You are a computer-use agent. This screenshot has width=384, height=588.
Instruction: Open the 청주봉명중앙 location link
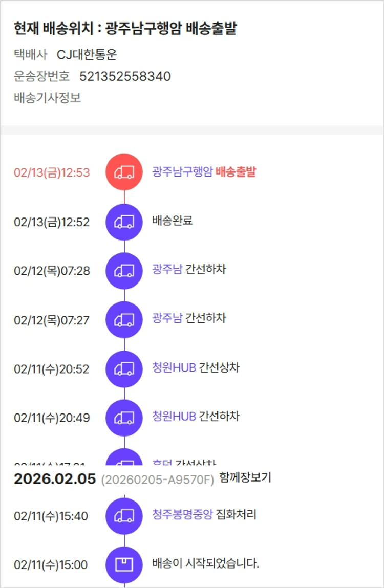182,514
